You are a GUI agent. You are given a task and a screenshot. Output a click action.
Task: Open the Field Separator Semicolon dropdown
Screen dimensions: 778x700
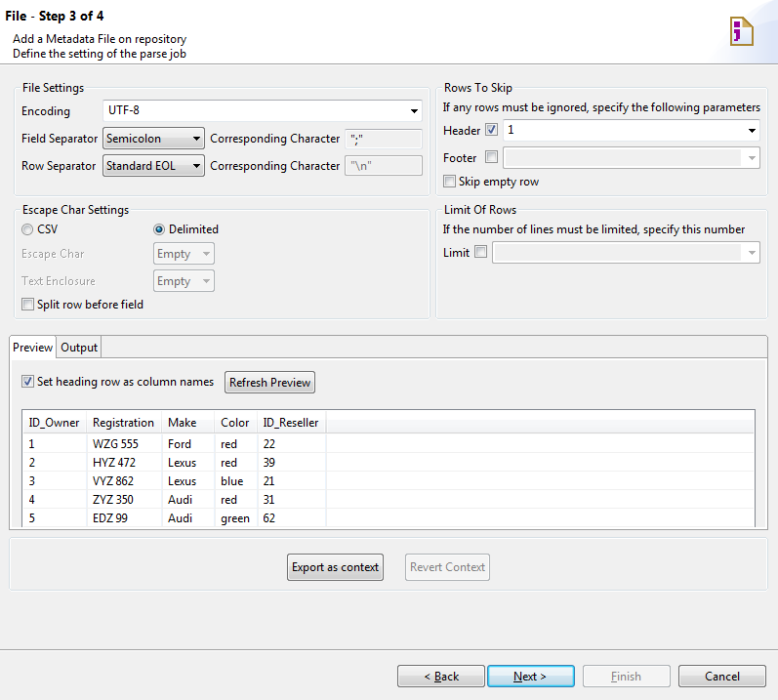[x=153, y=139]
